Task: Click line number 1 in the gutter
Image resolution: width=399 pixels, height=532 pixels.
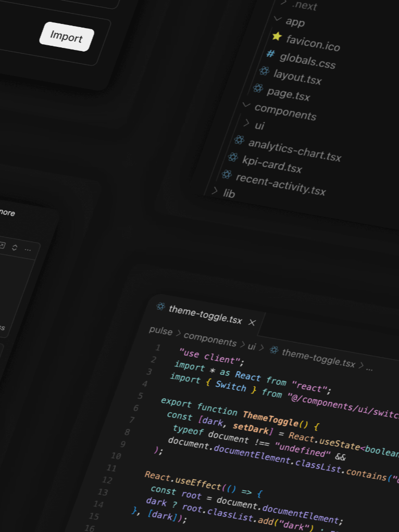Action: [158, 347]
